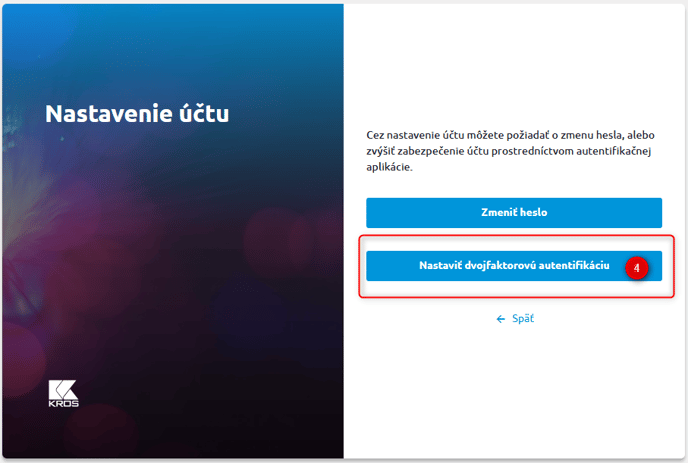Click the red circle badge numbered 4
The height and width of the screenshot is (463, 688).
(637, 267)
